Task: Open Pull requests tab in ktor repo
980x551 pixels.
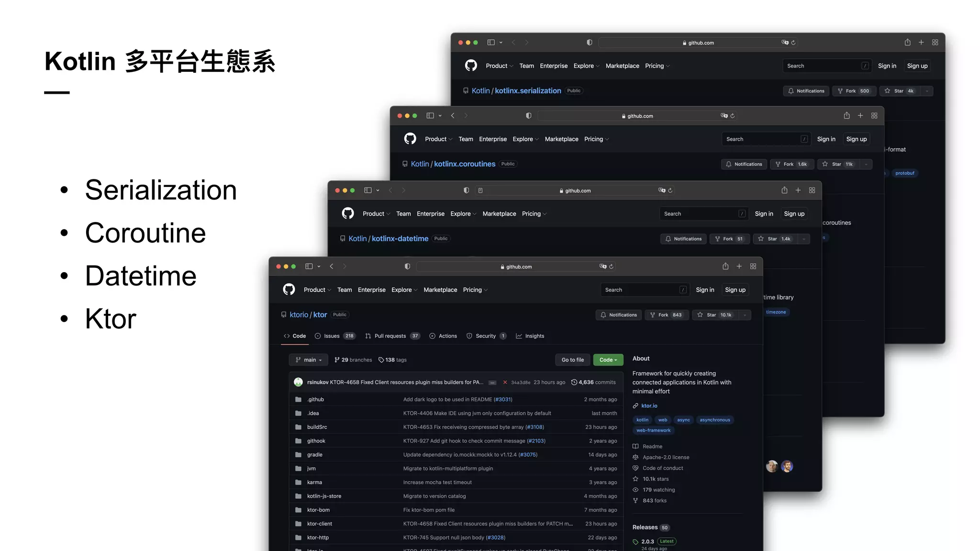Action: click(x=392, y=336)
